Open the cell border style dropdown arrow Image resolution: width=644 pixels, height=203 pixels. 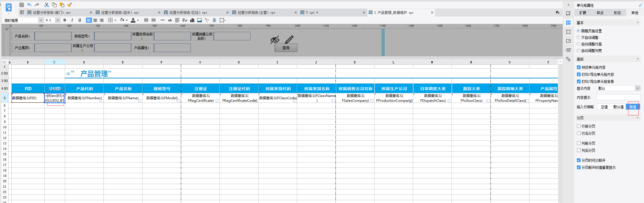click(115, 20)
